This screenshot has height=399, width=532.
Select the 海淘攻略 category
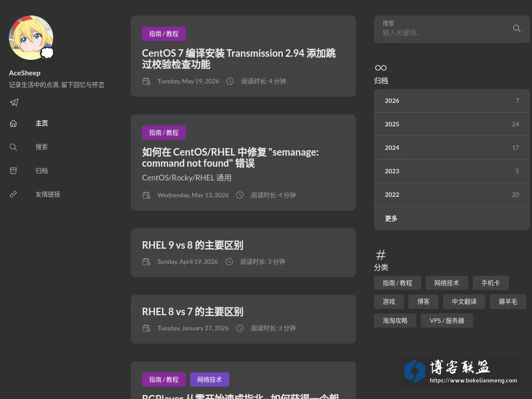tap(395, 320)
